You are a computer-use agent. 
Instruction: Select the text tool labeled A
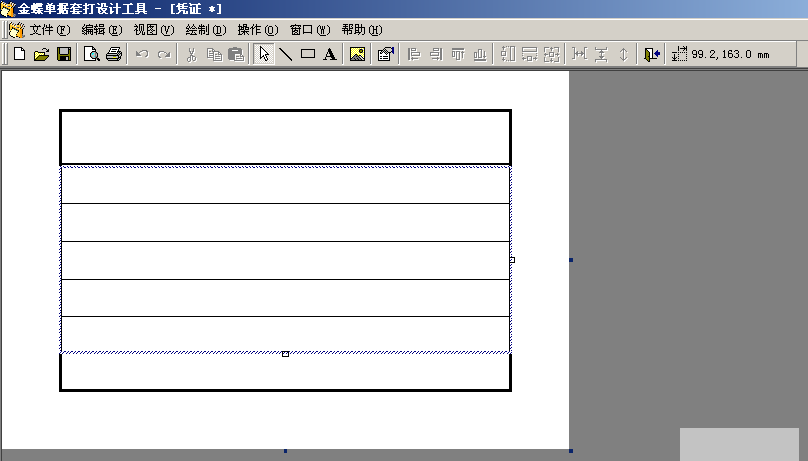330,55
